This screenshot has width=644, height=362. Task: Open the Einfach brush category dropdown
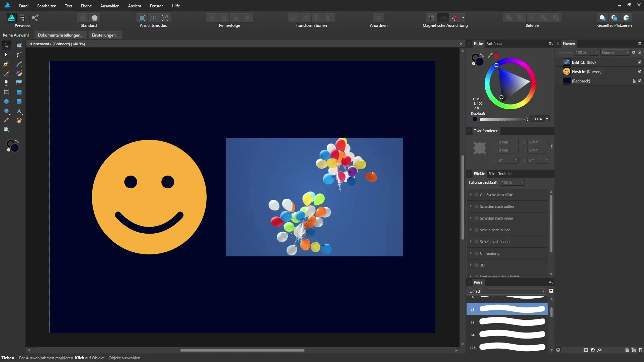tap(507, 291)
